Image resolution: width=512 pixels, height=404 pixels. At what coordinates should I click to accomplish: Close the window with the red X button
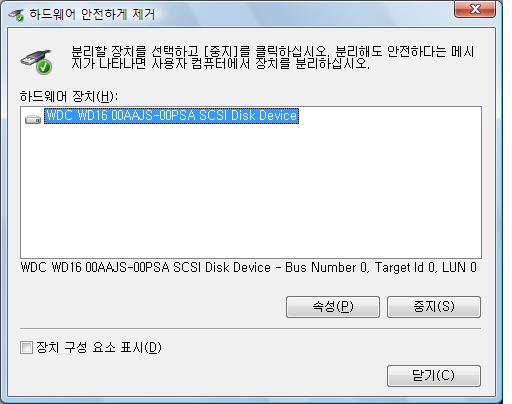coord(475,9)
